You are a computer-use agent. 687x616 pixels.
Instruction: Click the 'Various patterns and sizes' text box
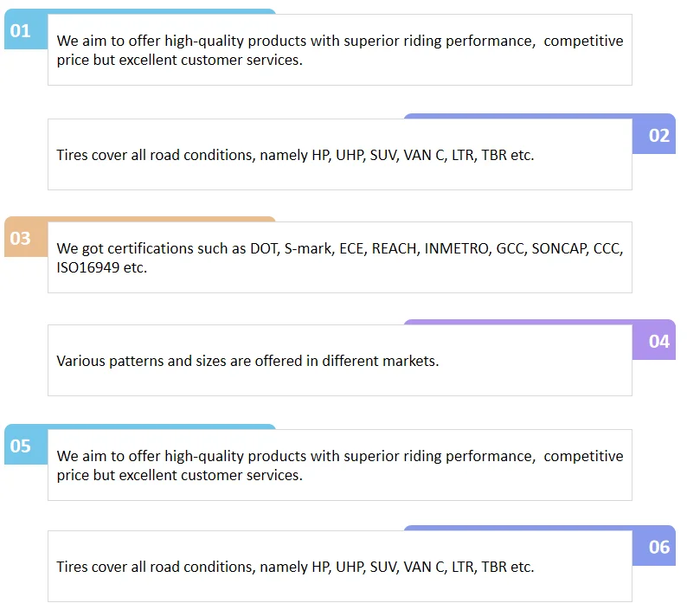point(340,361)
